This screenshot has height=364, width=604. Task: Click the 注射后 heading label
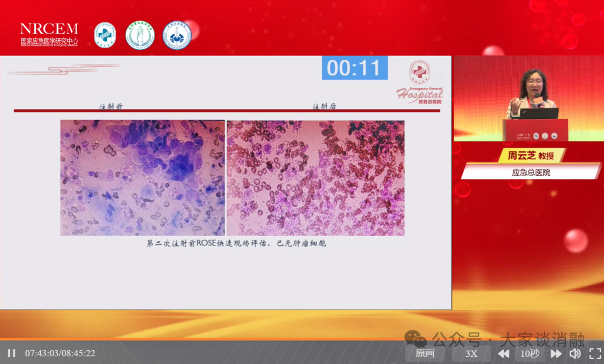[x=324, y=107]
